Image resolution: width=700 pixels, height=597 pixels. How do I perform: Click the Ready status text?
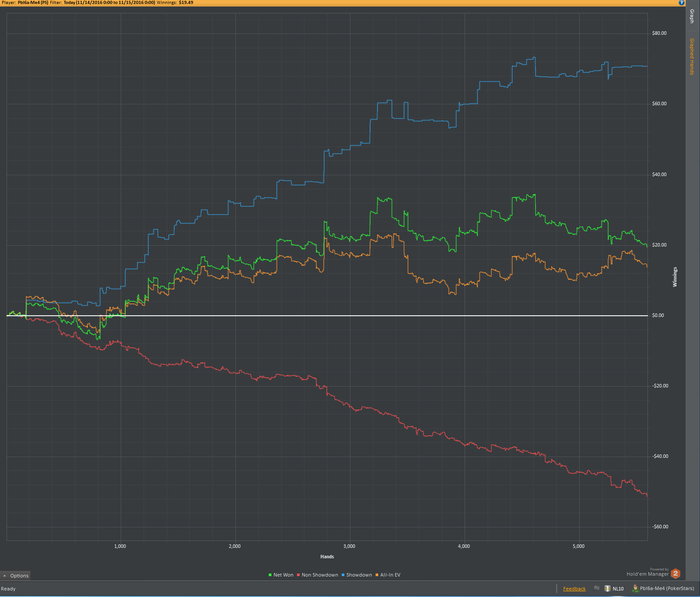8,589
